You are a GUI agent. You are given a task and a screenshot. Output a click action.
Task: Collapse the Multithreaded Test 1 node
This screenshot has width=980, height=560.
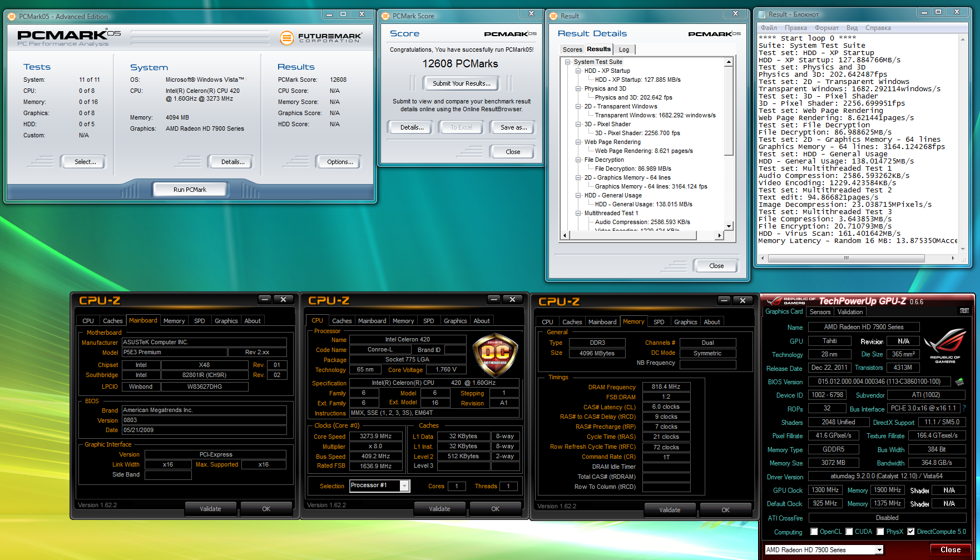578,214
